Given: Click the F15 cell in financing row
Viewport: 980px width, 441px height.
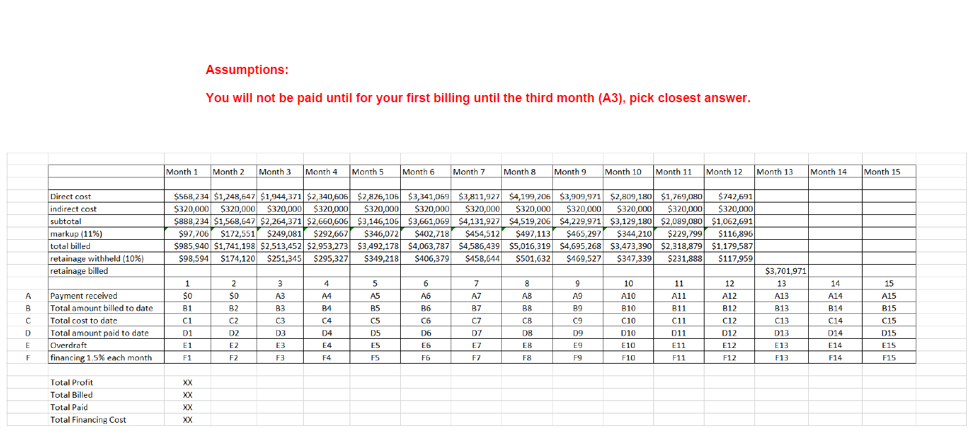Looking at the screenshot, I should 888,358.
